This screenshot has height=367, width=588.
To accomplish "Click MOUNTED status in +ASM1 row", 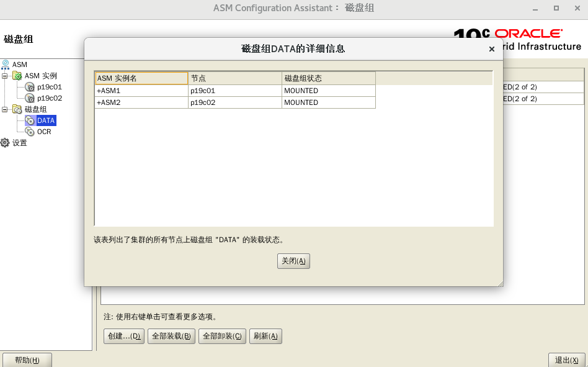I will click(x=329, y=91).
